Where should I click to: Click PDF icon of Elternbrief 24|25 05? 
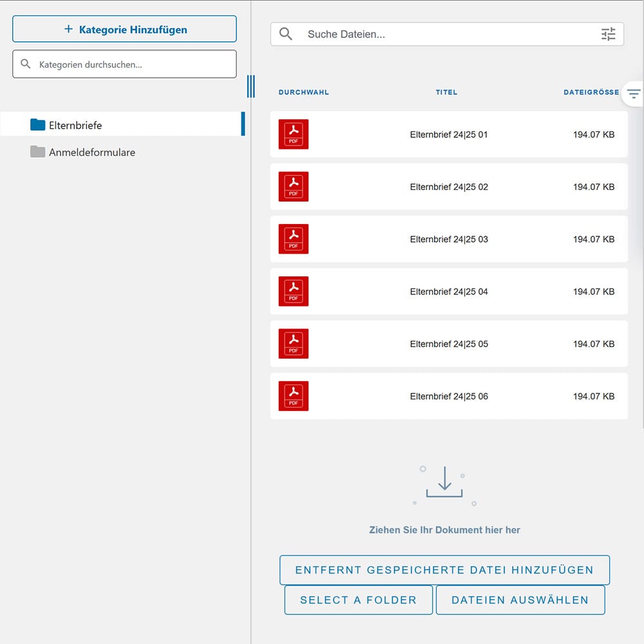point(293,344)
